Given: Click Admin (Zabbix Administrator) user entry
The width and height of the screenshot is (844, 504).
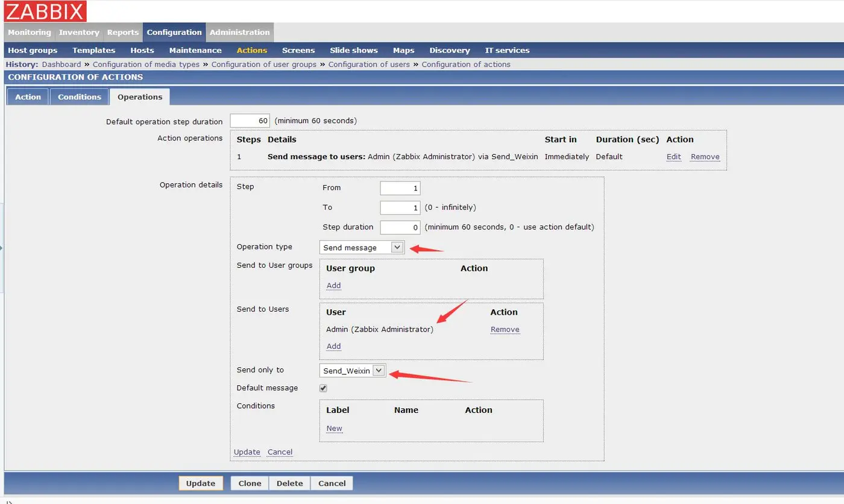Looking at the screenshot, I should (x=380, y=330).
